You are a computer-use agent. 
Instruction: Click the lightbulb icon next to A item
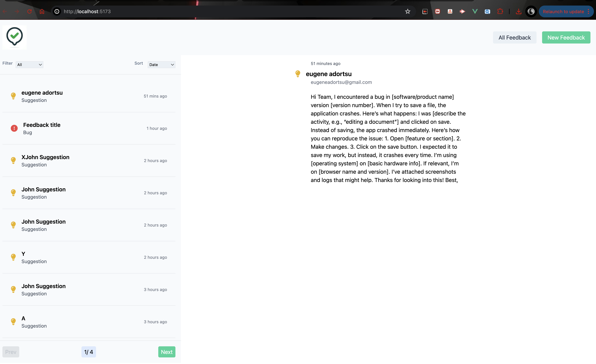(x=13, y=321)
